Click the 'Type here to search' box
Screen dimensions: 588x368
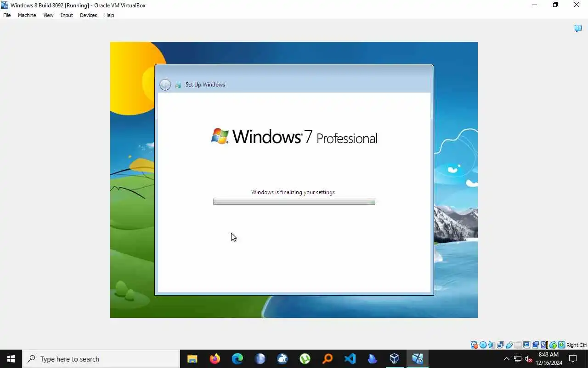coord(101,359)
